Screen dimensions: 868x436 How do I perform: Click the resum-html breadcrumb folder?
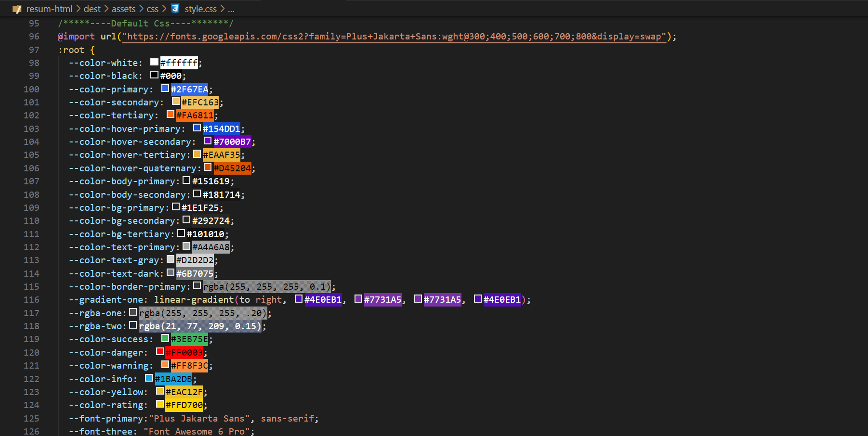[49, 9]
